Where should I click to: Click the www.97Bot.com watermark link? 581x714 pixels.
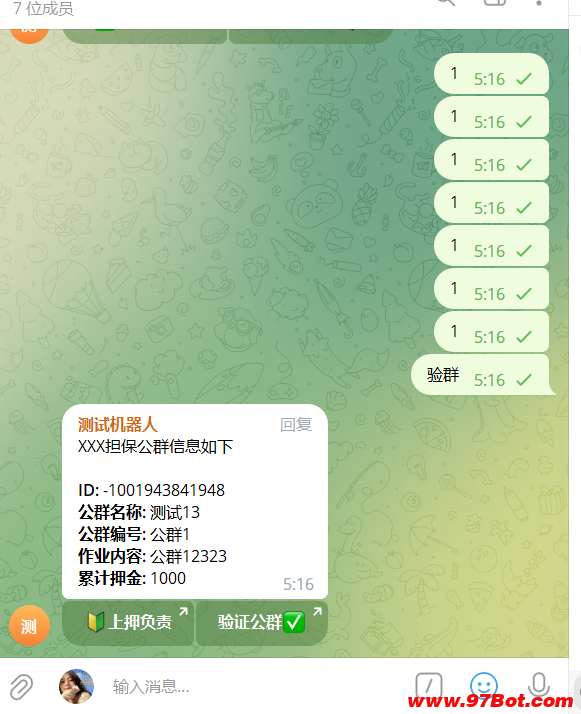[x=490, y=700]
